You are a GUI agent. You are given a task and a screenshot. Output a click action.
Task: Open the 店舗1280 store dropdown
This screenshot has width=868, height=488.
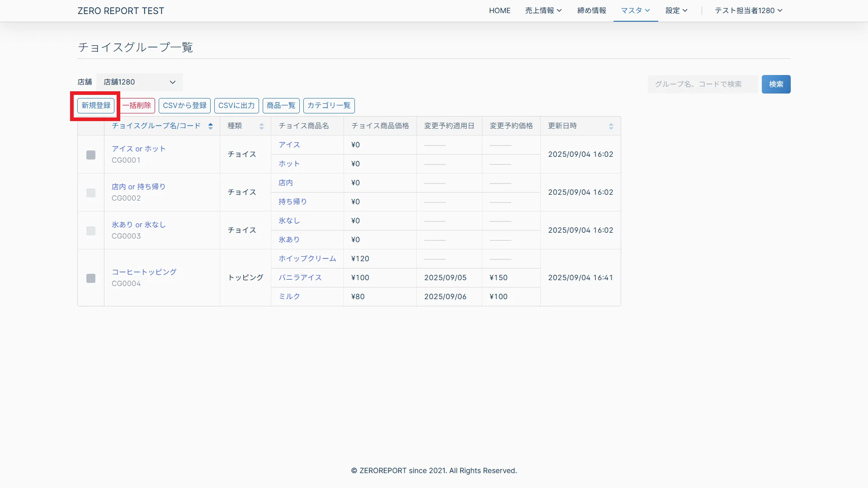tap(139, 82)
